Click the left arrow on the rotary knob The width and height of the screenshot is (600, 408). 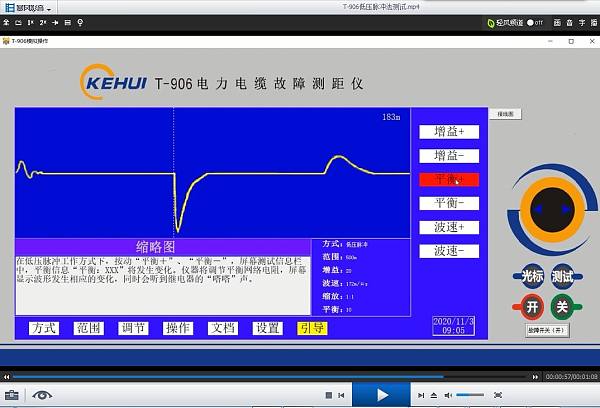coord(538,209)
